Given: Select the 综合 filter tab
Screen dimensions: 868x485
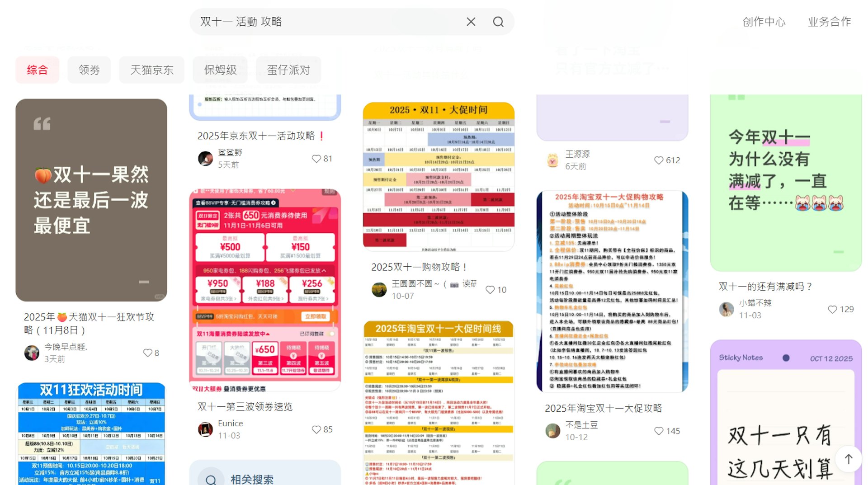Looking at the screenshot, I should pos(37,70).
